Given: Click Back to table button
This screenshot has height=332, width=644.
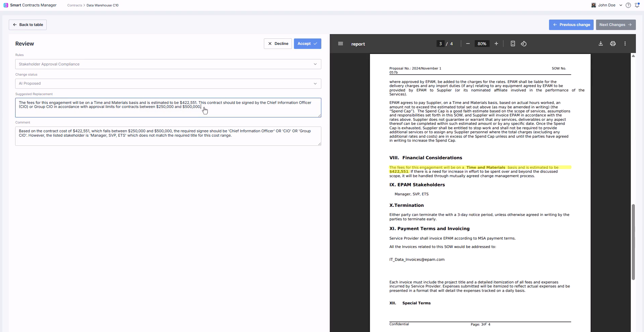Looking at the screenshot, I should coord(28,25).
